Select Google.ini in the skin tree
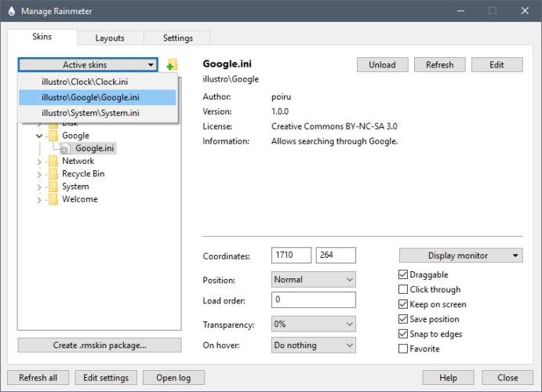Screen dimensions: 542x392 click(x=94, y=148)
